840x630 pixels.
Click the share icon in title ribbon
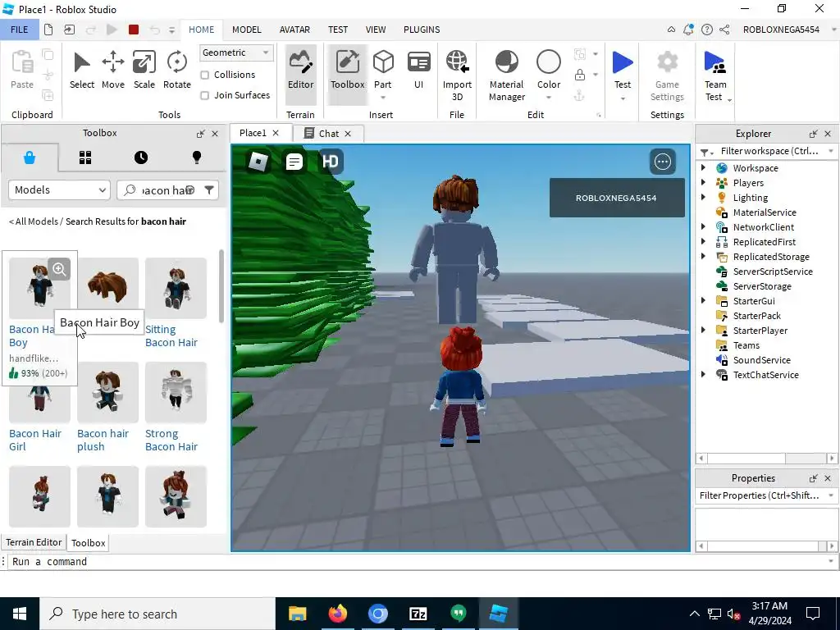(724, 30)
